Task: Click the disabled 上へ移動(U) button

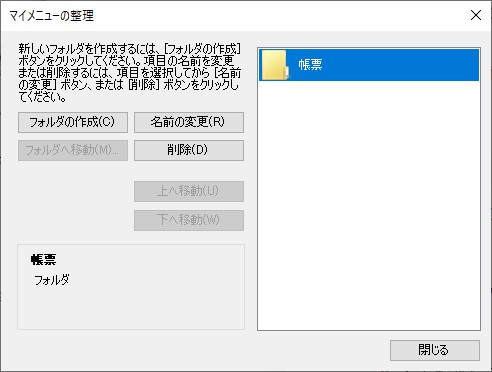Action: 189,191
